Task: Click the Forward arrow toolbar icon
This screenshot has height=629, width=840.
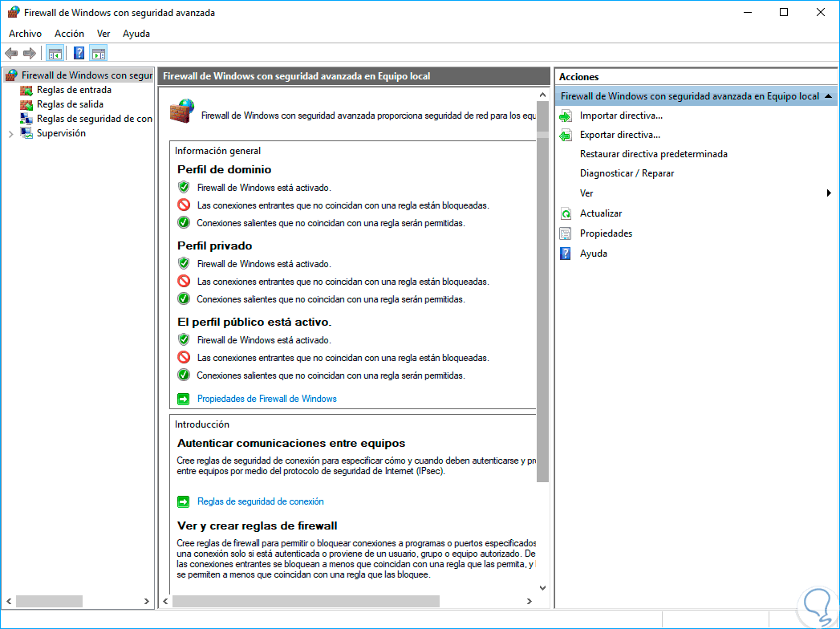Action: (30, 53)
